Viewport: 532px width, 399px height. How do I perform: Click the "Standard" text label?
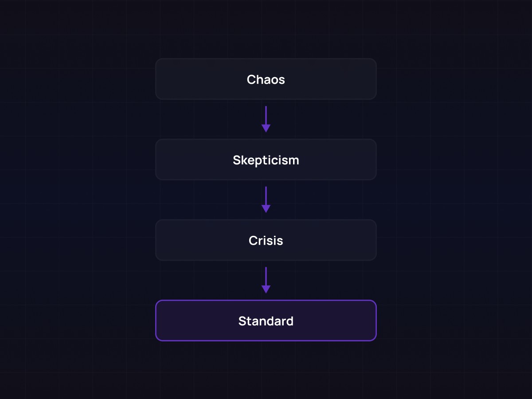[266, 321]
